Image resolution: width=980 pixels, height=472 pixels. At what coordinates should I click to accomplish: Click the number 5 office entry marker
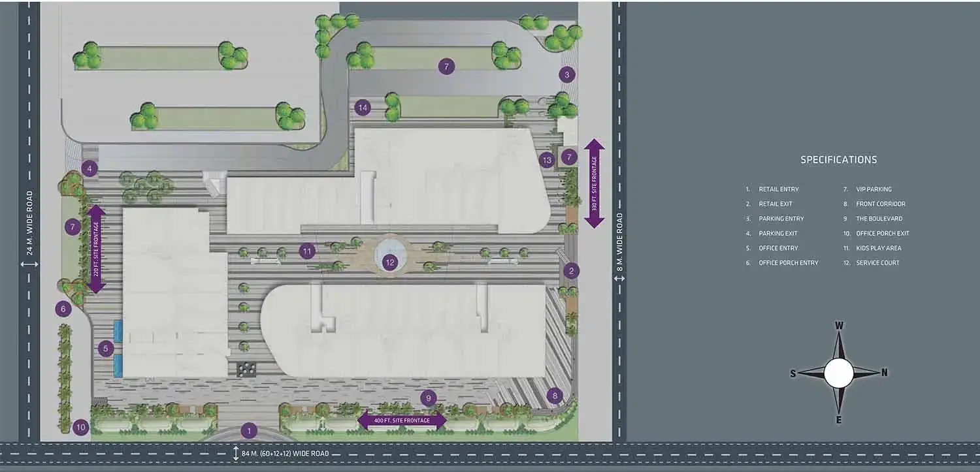tap(106, 349)
